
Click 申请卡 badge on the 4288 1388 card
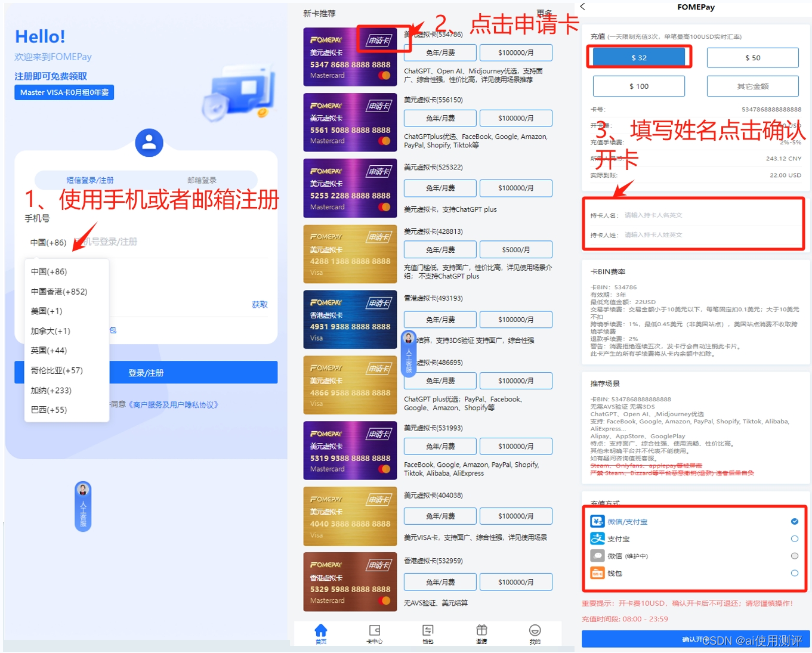[x=379, y=237]
